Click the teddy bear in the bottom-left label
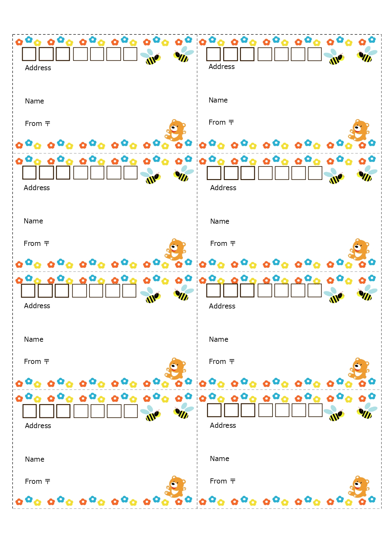The height and width of the screenshot is (555, 392). click(x=175, y=487)
